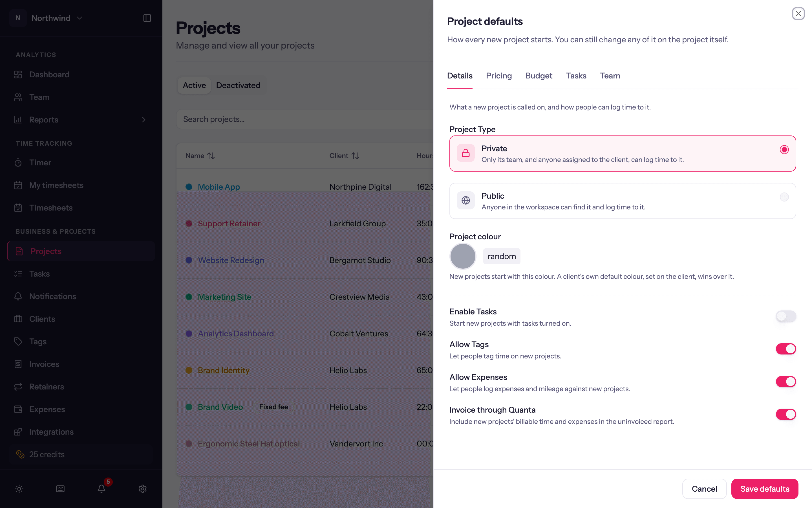812x508 pixels.
Task: Toggle Invoice through Quanta switch
Action: click(786, 414)
